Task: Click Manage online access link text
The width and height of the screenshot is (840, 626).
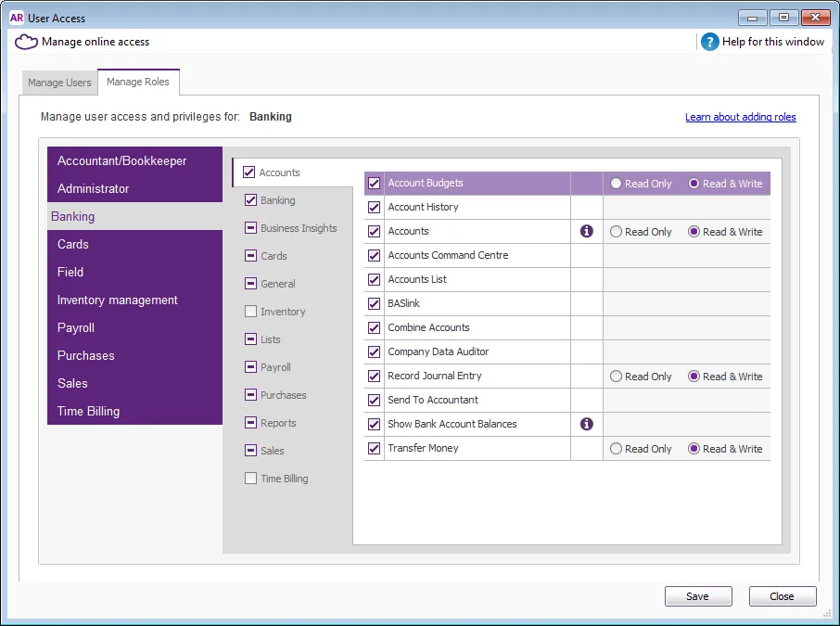Action: click(x=95, y=42)
